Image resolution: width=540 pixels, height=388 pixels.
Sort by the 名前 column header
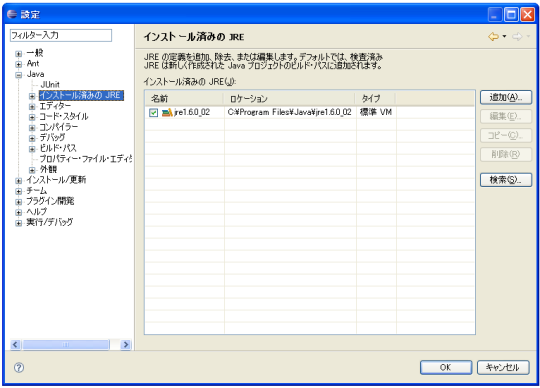(x=184, y=99)
